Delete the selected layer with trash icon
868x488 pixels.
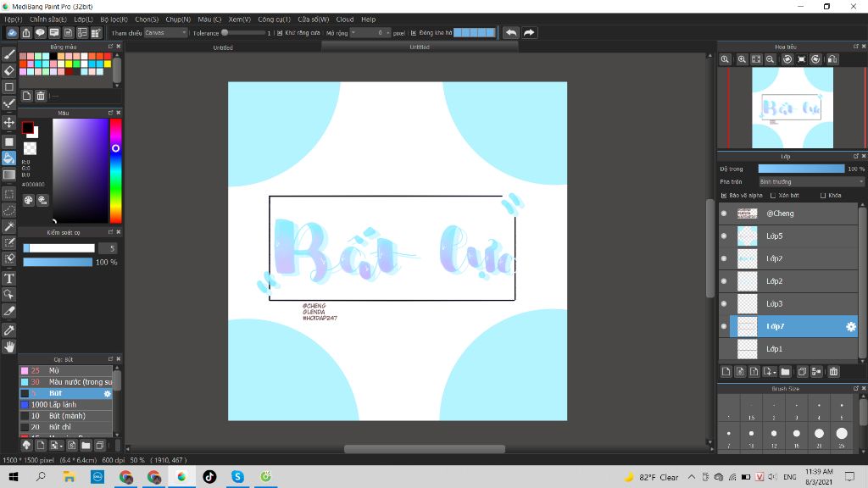click(x=834, y=372)
